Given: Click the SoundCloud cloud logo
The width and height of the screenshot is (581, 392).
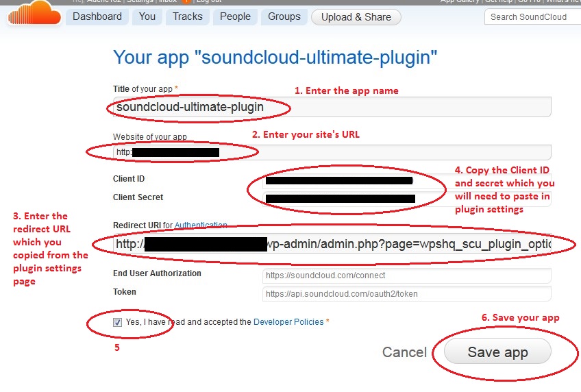Looking at the screenshot, I should [34, 13].
